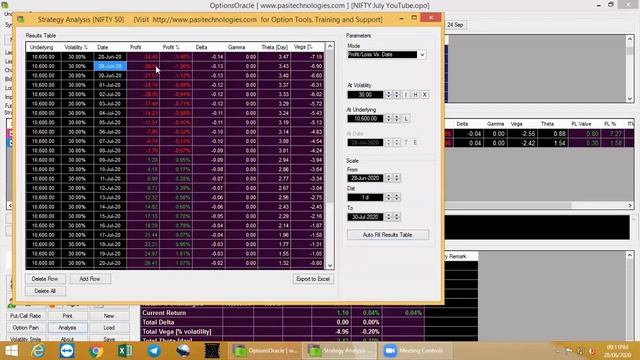Viewport: 640px width, 360px height.
Task: Switch to Strategy Analysis taskbar button
Action: (340, 351)
